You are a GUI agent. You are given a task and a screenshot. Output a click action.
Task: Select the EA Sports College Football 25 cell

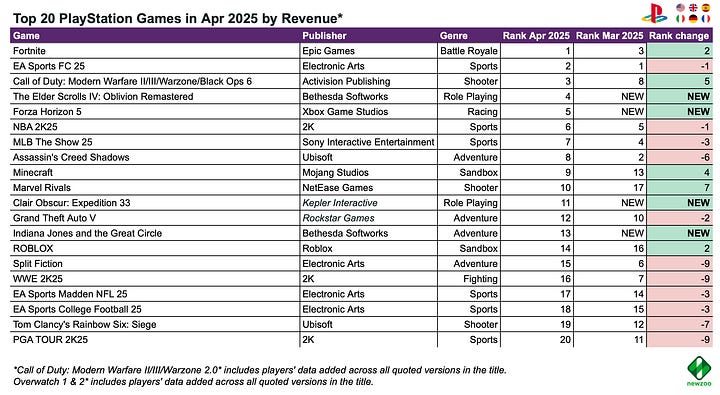[155, 309]
